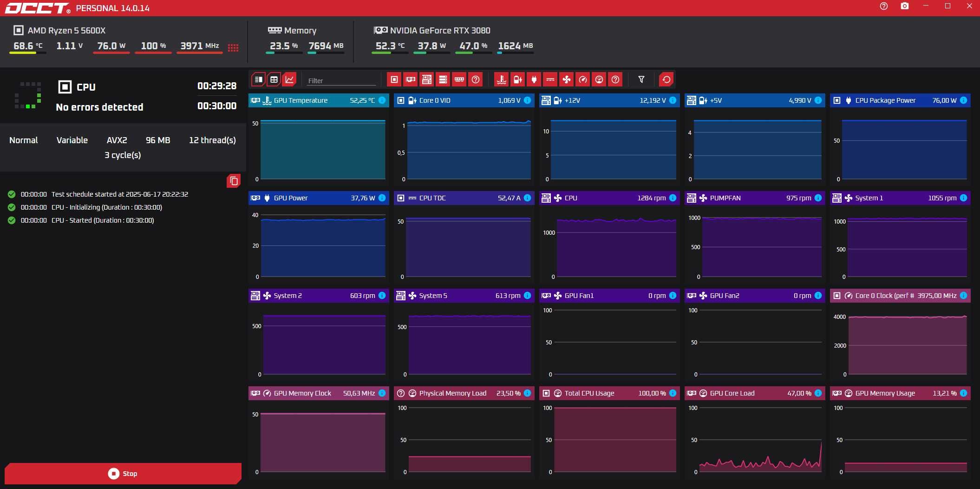
Task: Toggle the unknown-source question mark filter
Action: (x=476, y=79)
